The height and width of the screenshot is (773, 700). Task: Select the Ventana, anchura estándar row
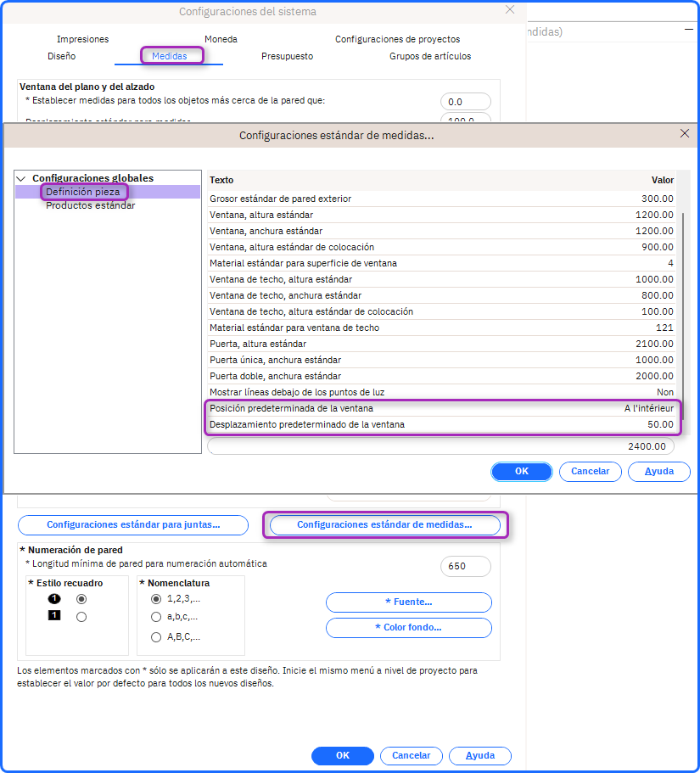(x=441, y=231)
